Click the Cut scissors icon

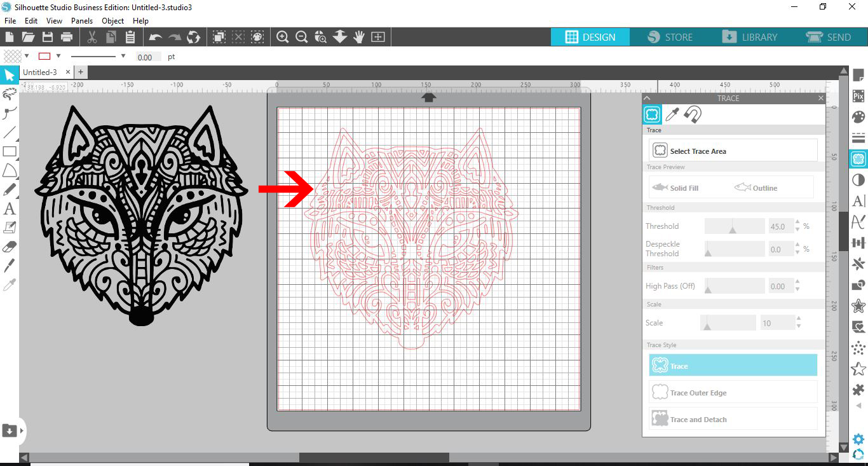coord(92,37)
